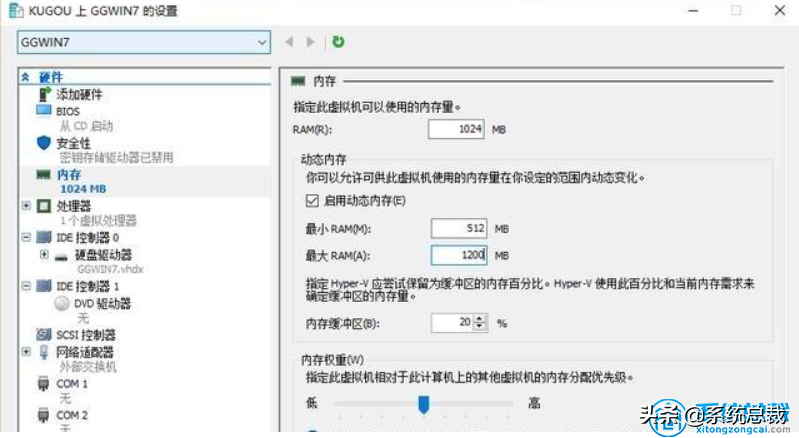Click the GGWIN7.vhdx file name text
The height and width of the screenshot is (438, 799).
tap(110, 269)
